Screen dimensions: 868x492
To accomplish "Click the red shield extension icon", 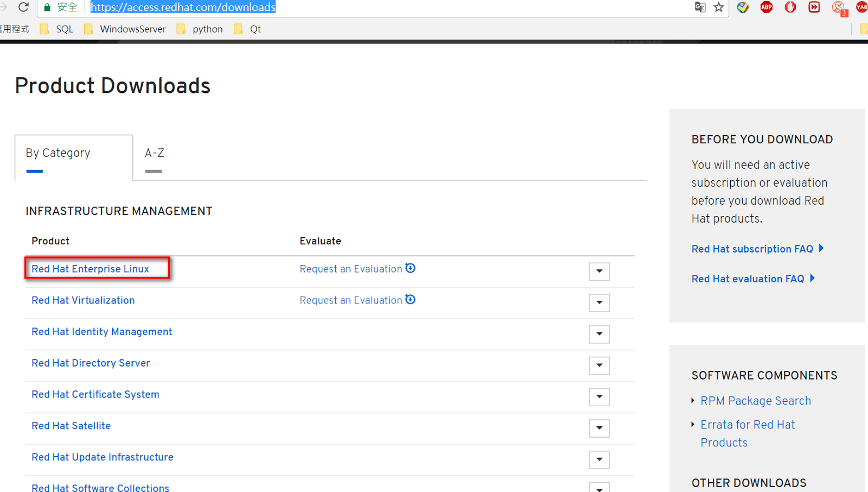I will coord(790,7).
